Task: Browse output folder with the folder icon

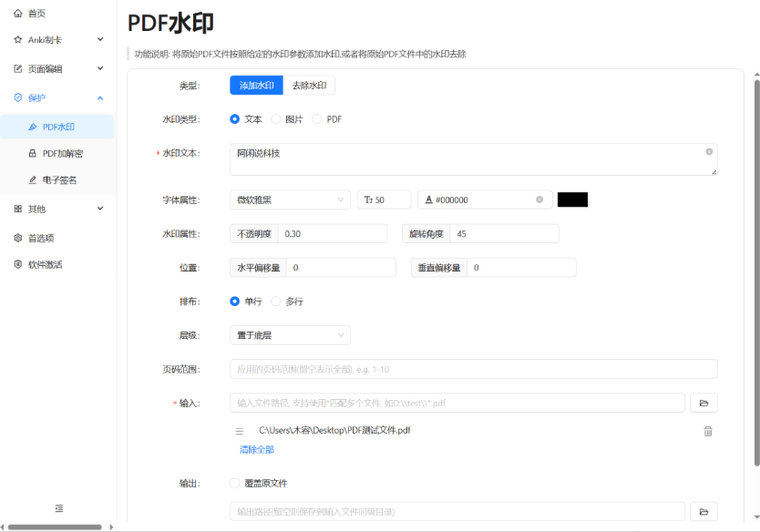Action: coord(704,512)
